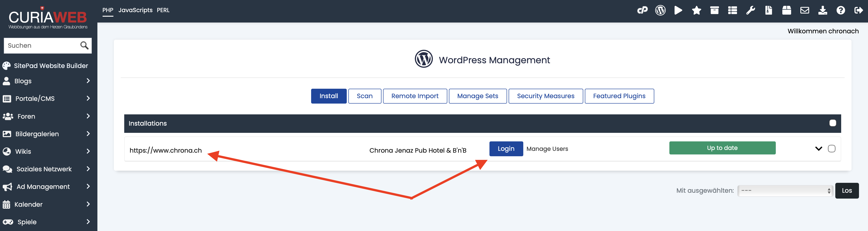Open the 'Mit ausgewählten' dropdown
The image size is (868, 231).
pyautogui.click(x=785, y=191)
